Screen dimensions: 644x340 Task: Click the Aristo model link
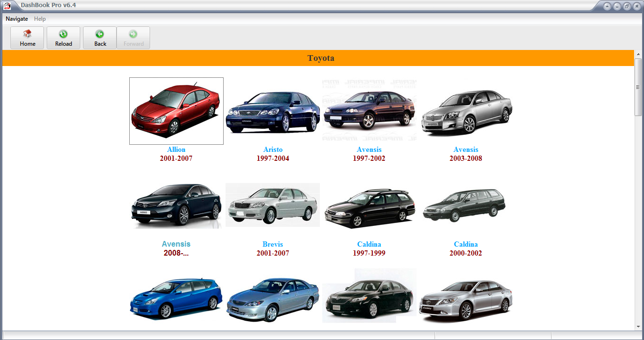(x=273, y=149)
